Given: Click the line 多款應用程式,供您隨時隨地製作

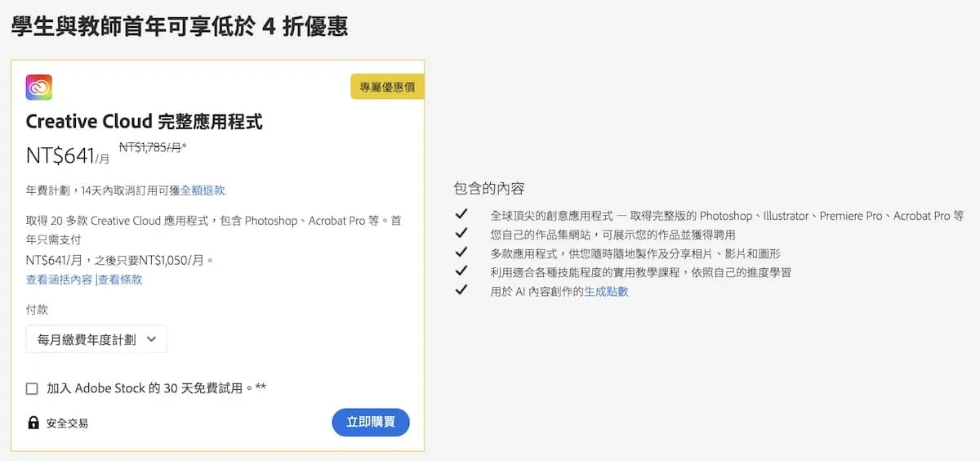Looking at the screenshot, I should pyautogui.click(x=635, y=253).
